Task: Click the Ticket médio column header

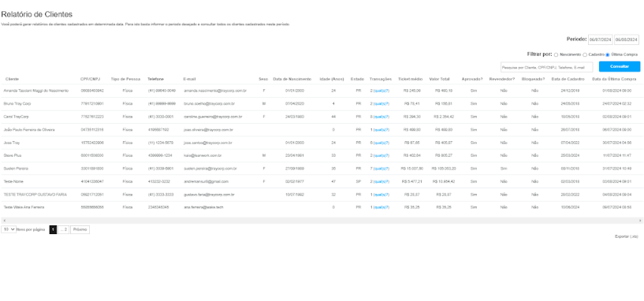Action: coord(411,79)
